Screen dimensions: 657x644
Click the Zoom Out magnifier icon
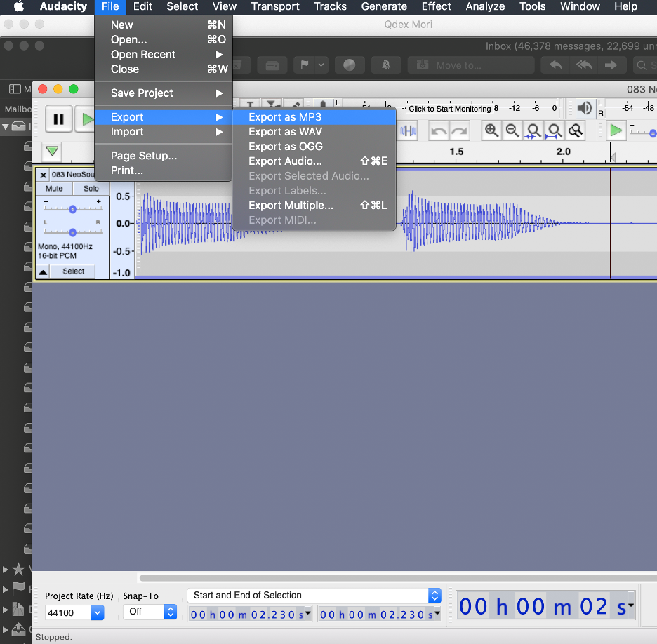[512, 131]
